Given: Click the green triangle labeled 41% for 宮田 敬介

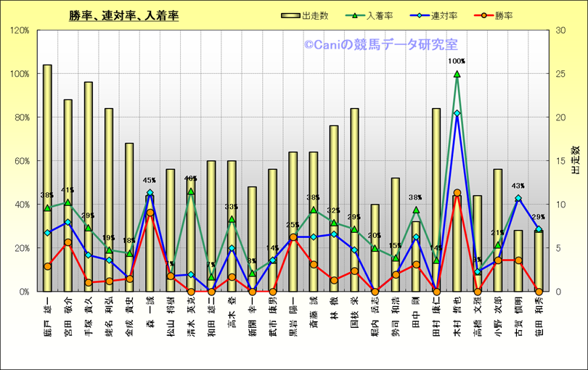Looking at the screenshot, I should [68, 202].
